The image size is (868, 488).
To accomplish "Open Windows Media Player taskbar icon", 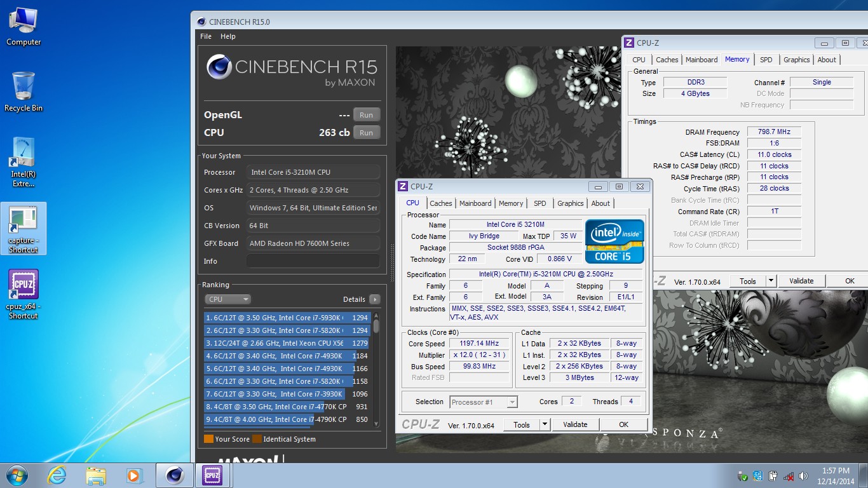I will point(133,475).
